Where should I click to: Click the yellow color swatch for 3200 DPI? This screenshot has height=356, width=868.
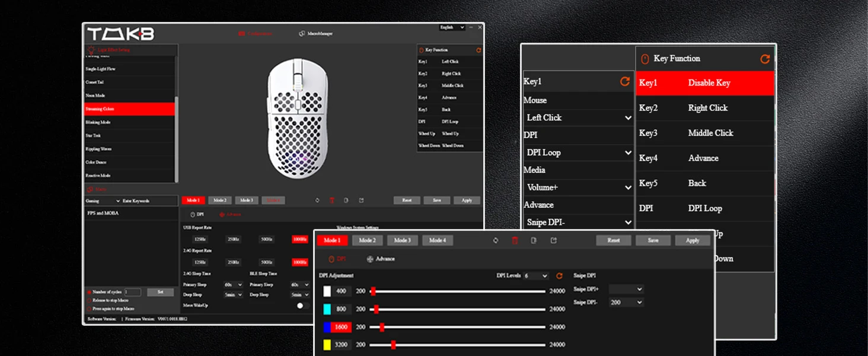(327, 345)
